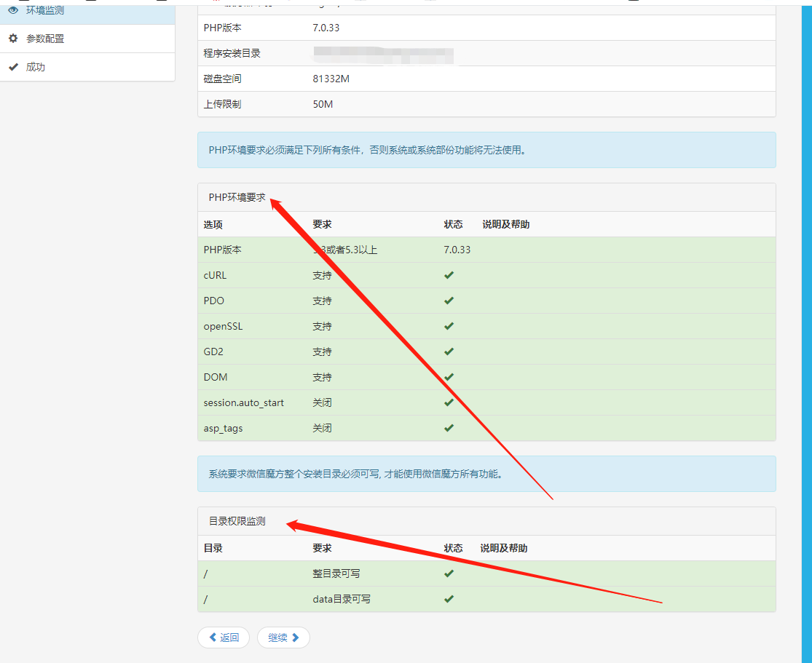Click the 说明及帮助 header in PHP table
The width and height of the screenshot is (812, 663).
506,225
